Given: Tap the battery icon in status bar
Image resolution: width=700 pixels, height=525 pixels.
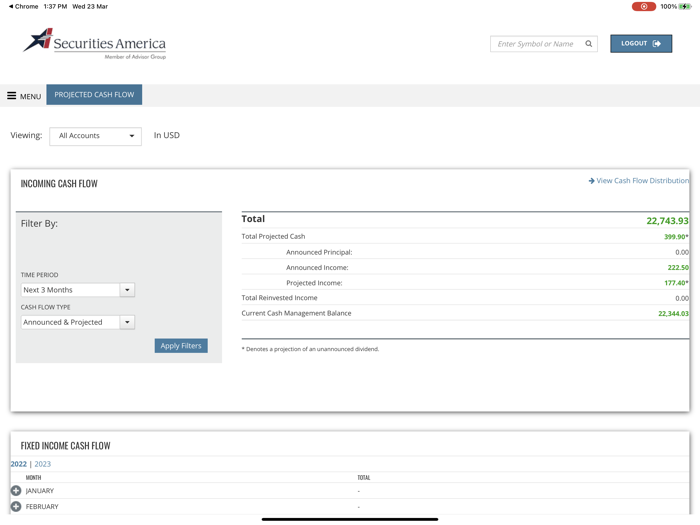Looking at the screenshot, I should [x=685, y=6].
